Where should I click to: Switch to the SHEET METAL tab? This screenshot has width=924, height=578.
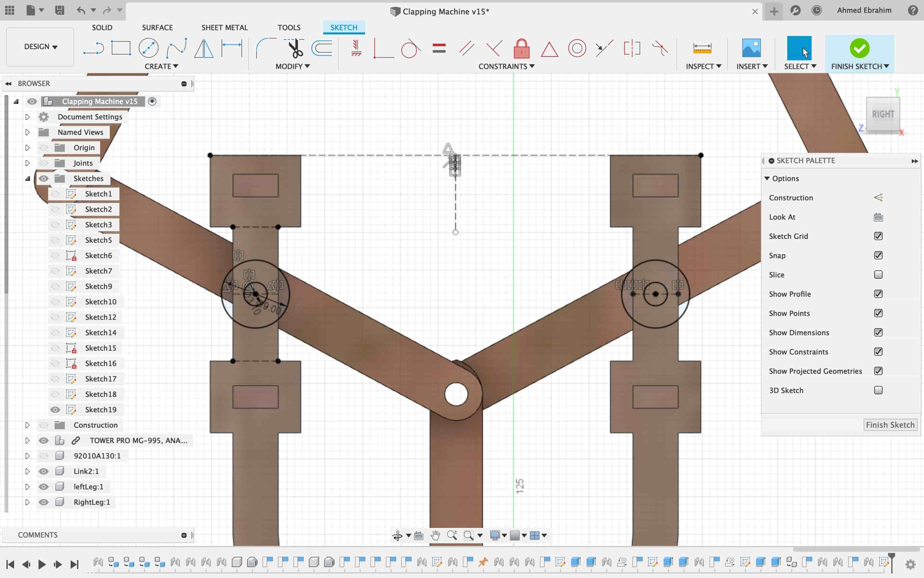click(x=225, y=28)
